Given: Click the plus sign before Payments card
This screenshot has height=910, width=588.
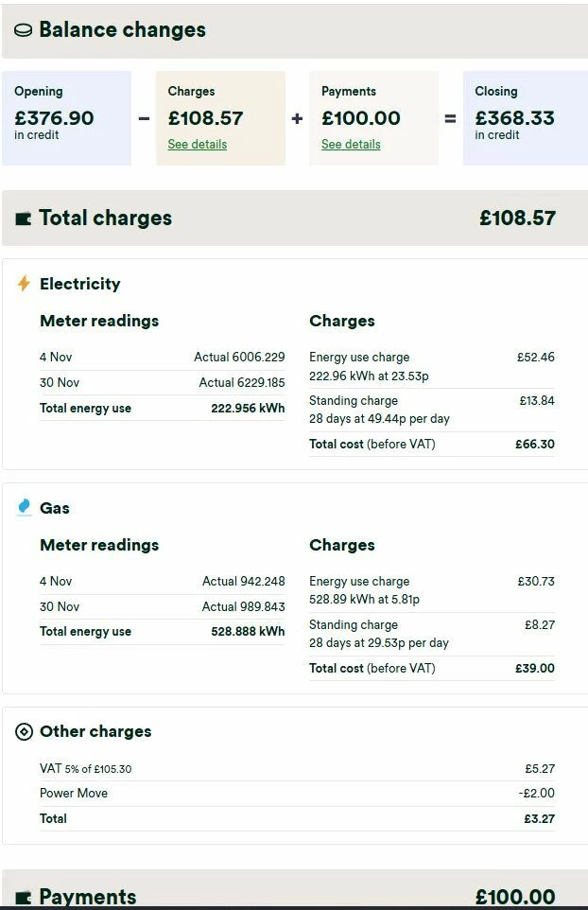Looking at the screenshot, I should [297, 118].
